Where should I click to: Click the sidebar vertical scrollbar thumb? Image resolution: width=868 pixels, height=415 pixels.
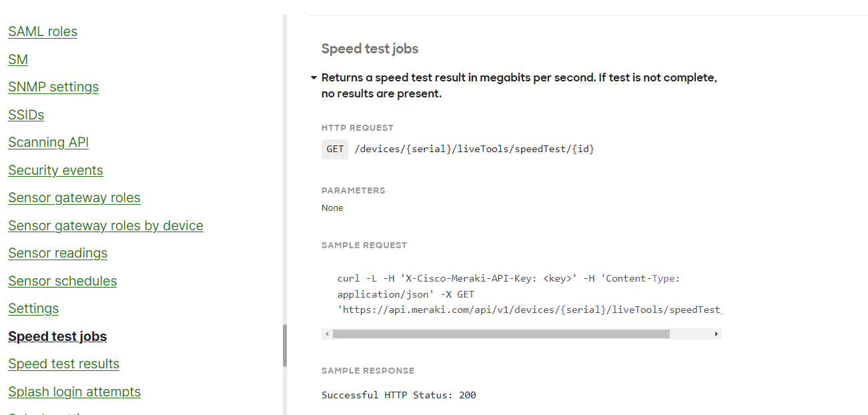285,345
